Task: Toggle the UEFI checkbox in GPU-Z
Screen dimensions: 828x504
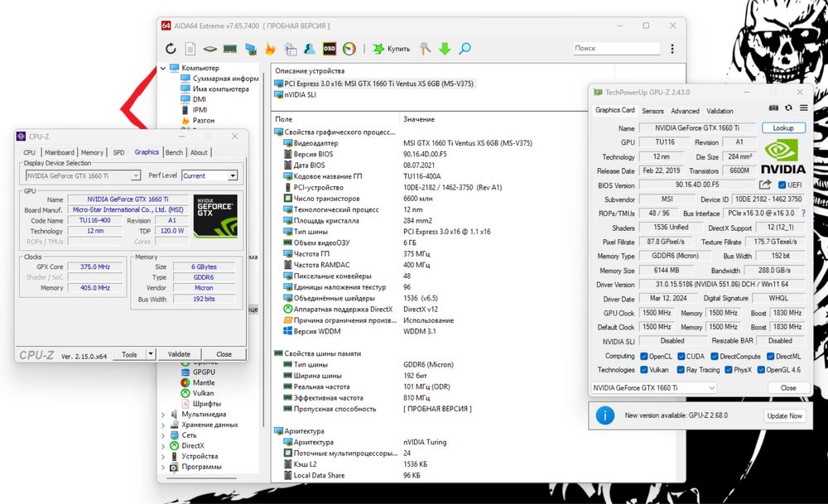Action: tap(782, 185)
